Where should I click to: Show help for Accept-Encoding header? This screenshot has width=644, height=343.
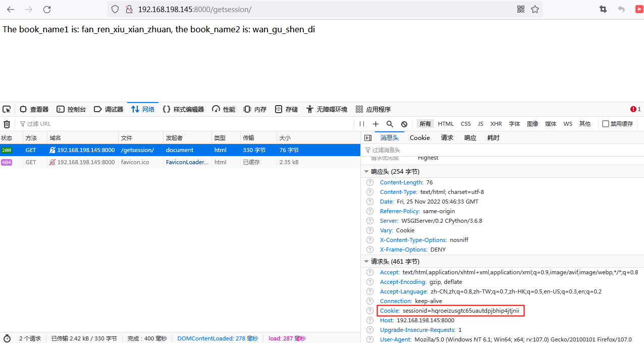click(370, 282)
